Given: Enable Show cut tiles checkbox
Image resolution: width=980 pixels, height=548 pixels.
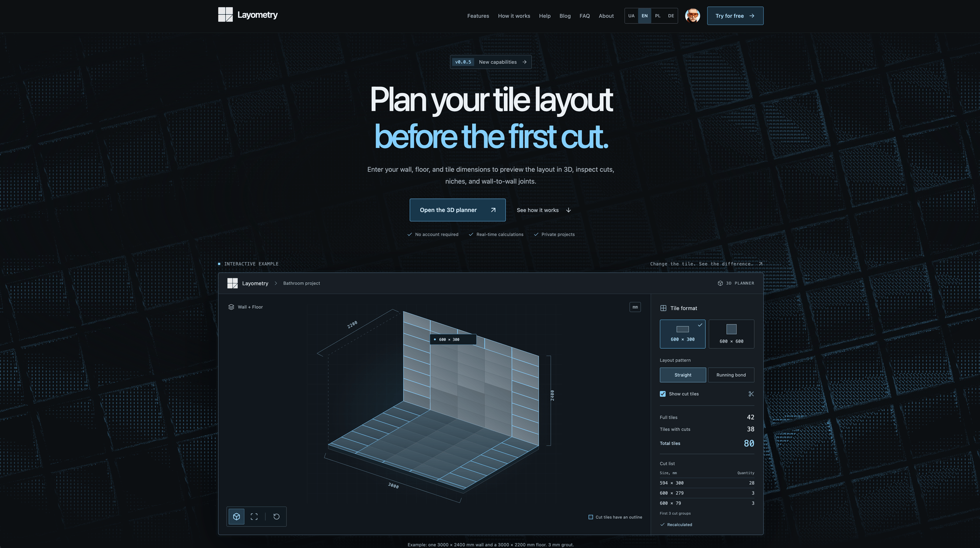Looking at the screenshot, I should tap(663, 394).
